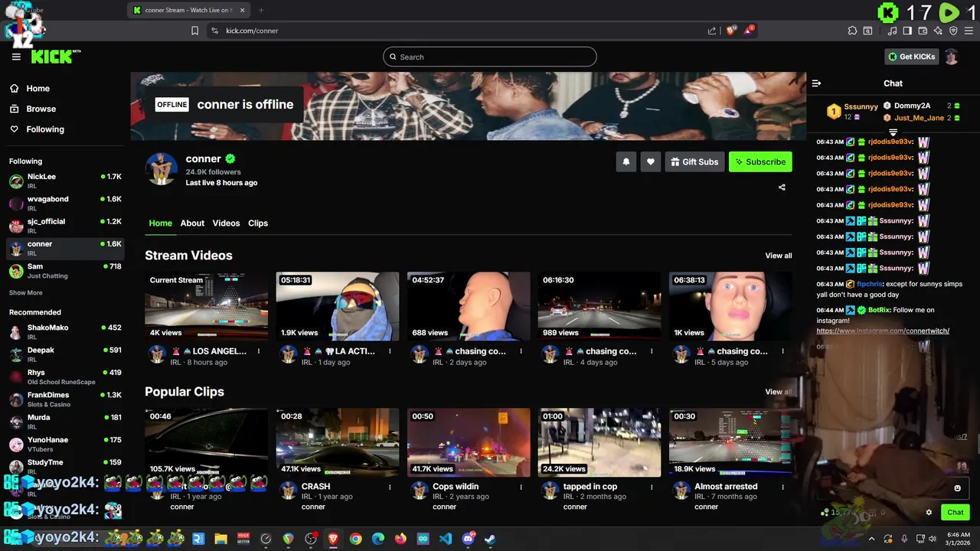
Task: Open options menu for LOS ANGEL... video
Action: pos(259,351)
